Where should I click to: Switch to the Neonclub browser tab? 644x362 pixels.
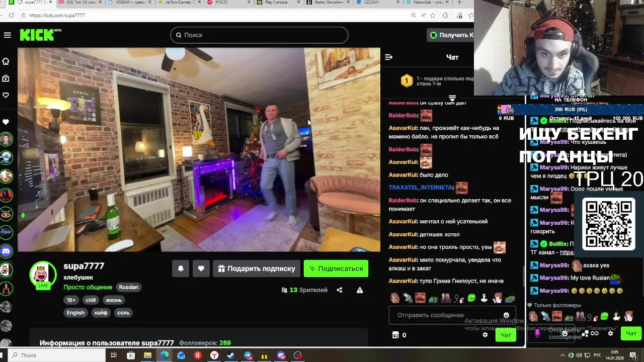point(427,3)
